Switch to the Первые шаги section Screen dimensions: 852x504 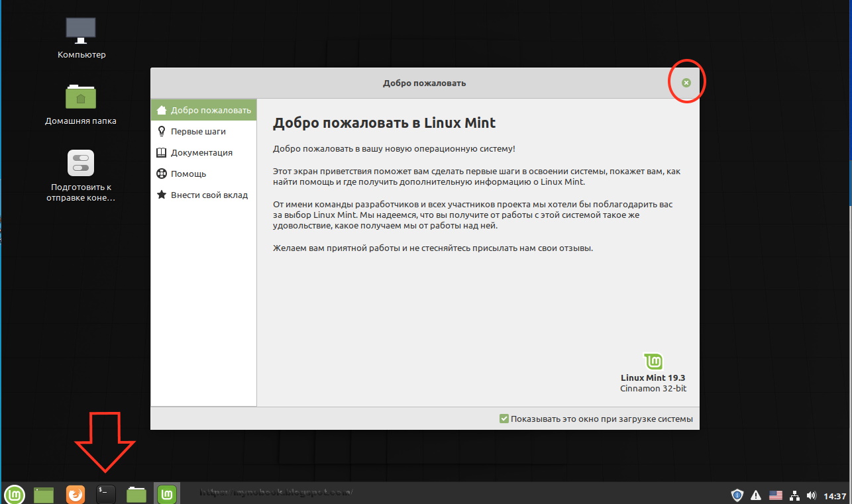[203, 131]
